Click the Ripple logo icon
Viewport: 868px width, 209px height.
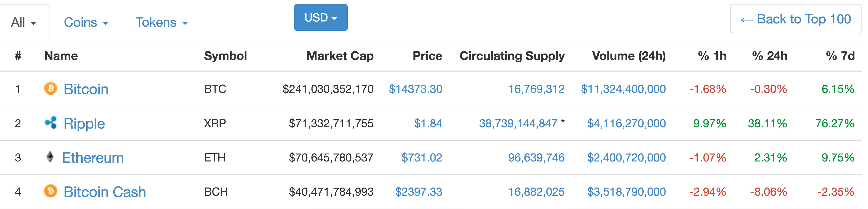(51, 123)
